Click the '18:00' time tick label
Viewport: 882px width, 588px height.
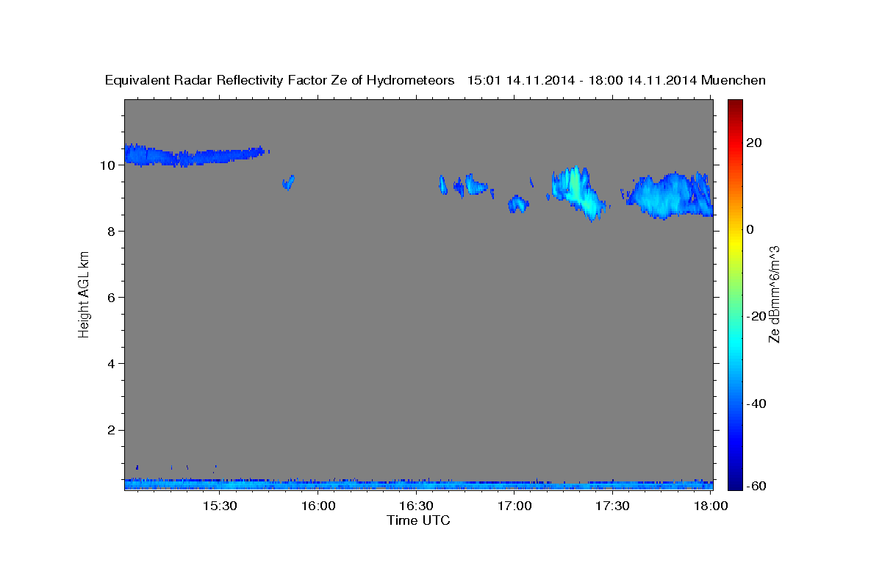coord(711,506)
